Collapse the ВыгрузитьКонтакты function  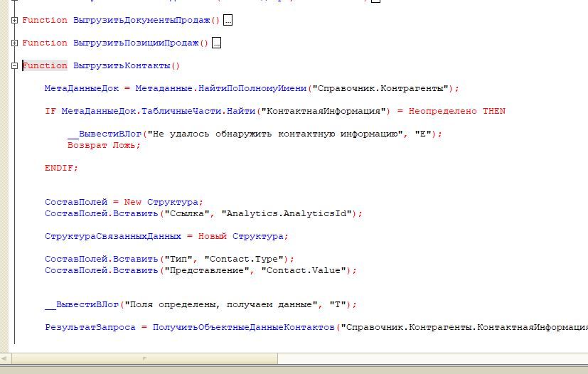(14, 65)
